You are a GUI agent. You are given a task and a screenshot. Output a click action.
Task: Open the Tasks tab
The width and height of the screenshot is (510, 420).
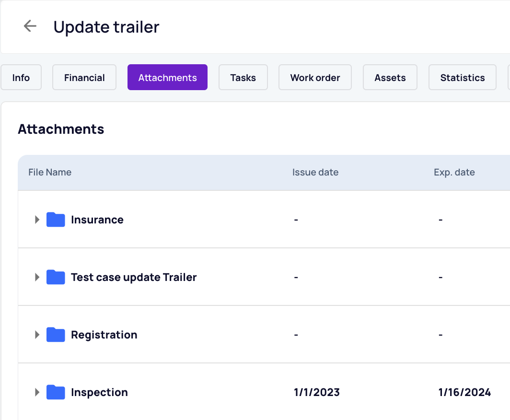[x=243, y=77]
